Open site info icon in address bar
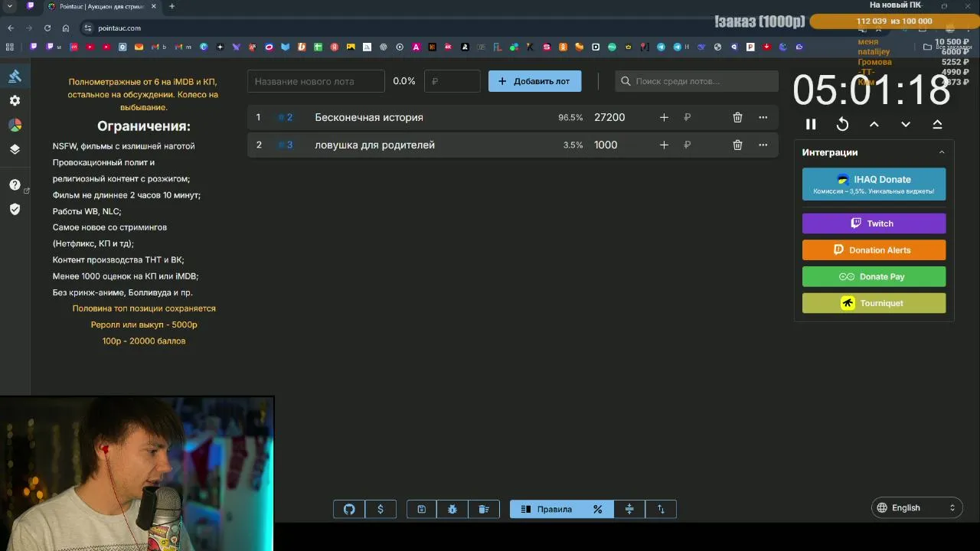 (x=87, y=28)
